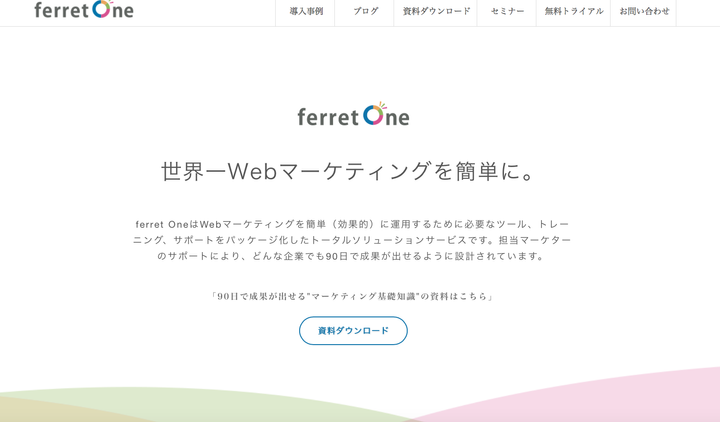Open the お問い合わせ contact page

pyautogui.click(x=644, y=11)
